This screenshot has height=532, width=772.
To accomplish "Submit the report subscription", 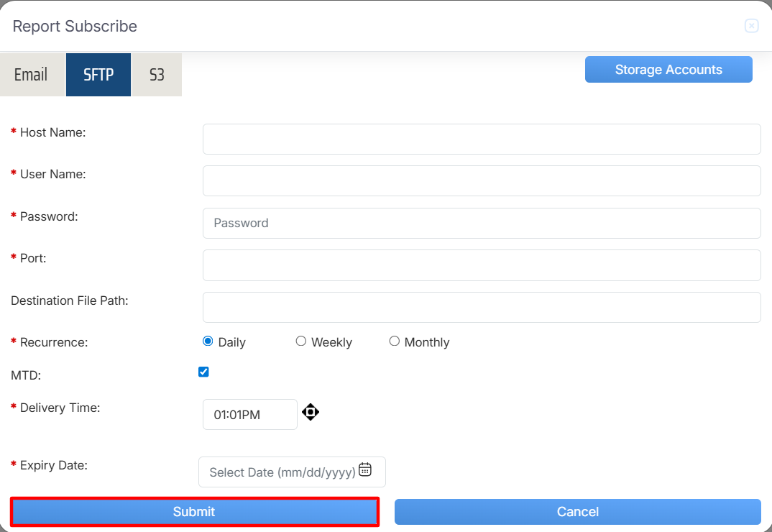I will click(x=194, y=512).
